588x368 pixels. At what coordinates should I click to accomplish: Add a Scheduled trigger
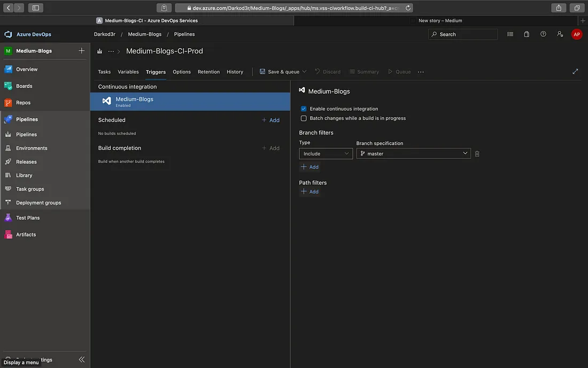(271, 120)
